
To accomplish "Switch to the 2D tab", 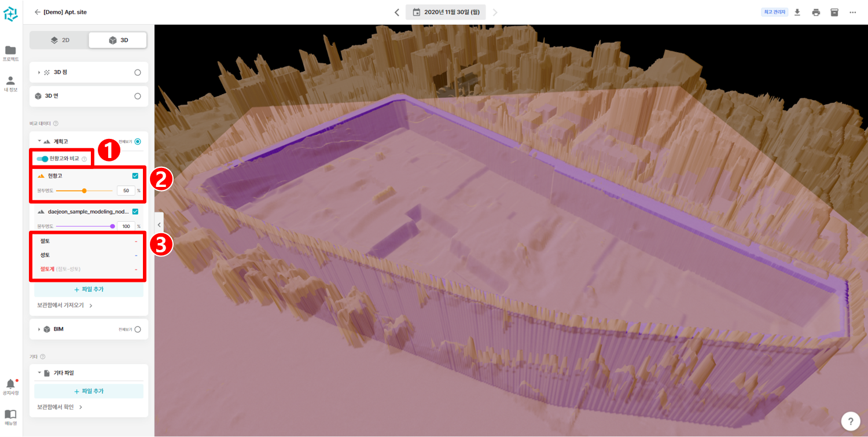I will [60, 40].
